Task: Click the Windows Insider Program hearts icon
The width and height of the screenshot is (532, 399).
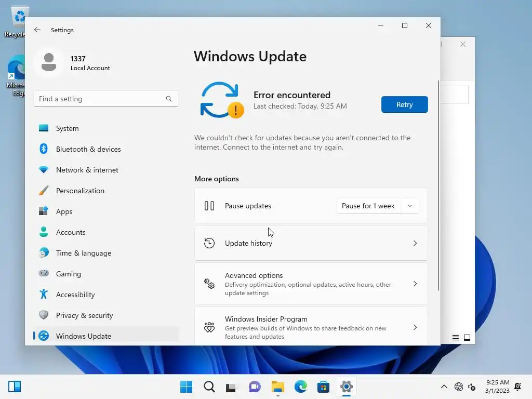Action: click(x=209, y=327)
